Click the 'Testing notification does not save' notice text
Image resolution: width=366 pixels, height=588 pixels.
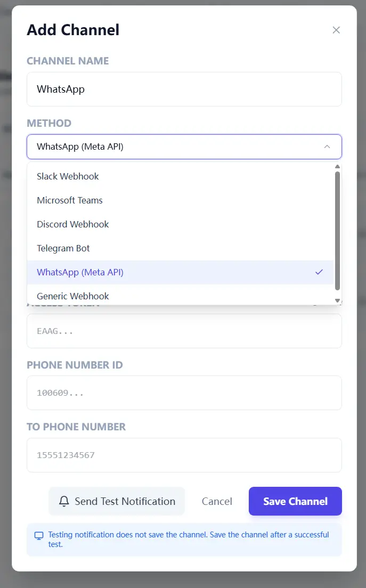click(x=189, y=539)
